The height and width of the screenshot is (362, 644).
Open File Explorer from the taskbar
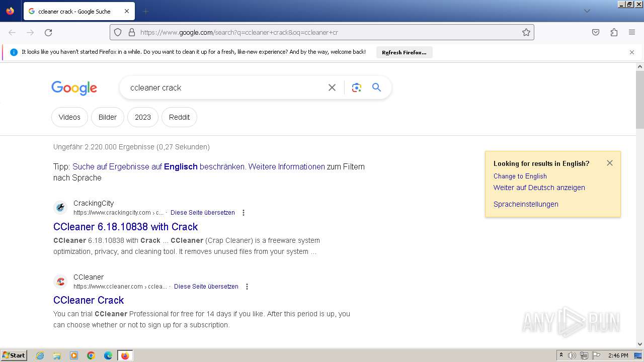[57, 355]
